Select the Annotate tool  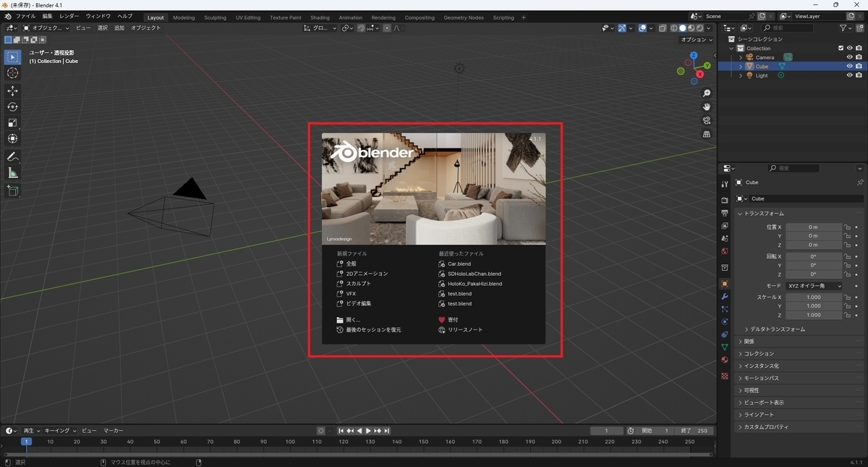pos(13,156)
